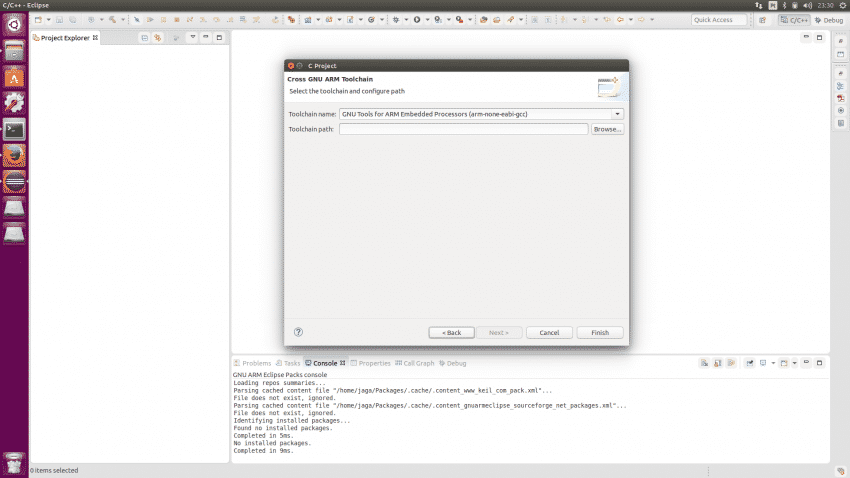Expand the Open Console dropdown
850x478 pixels.
tap(795, 363)
